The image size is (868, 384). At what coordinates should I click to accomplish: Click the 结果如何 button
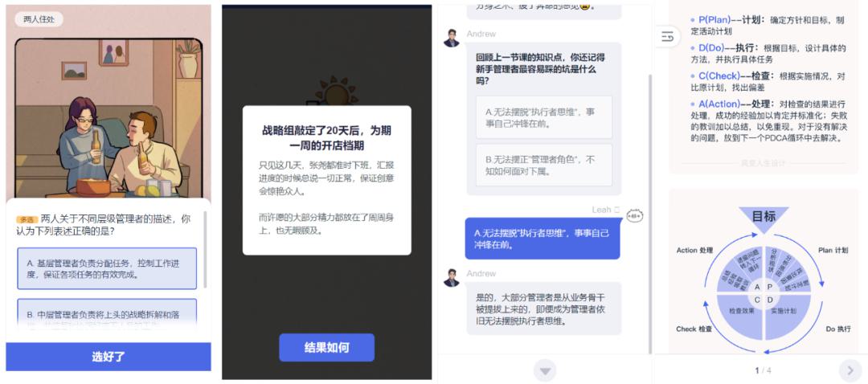326,348
